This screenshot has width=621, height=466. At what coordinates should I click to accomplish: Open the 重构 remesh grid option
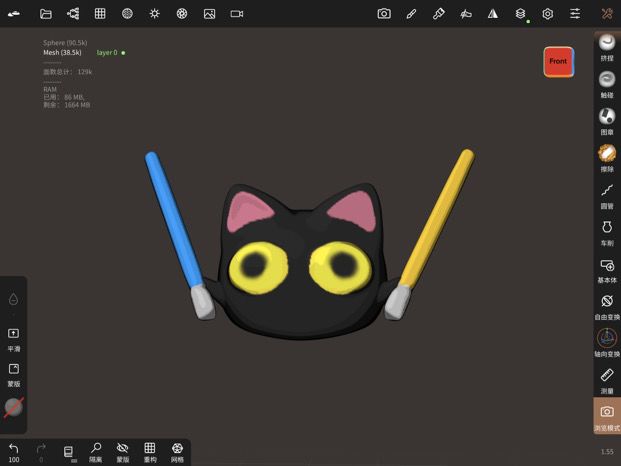point(150,453)
